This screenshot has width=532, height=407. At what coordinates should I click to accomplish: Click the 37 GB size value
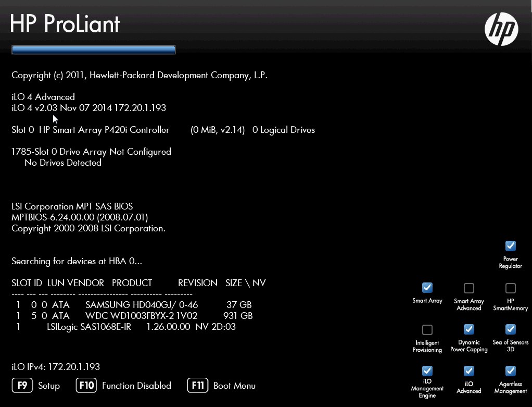point(239,305)
